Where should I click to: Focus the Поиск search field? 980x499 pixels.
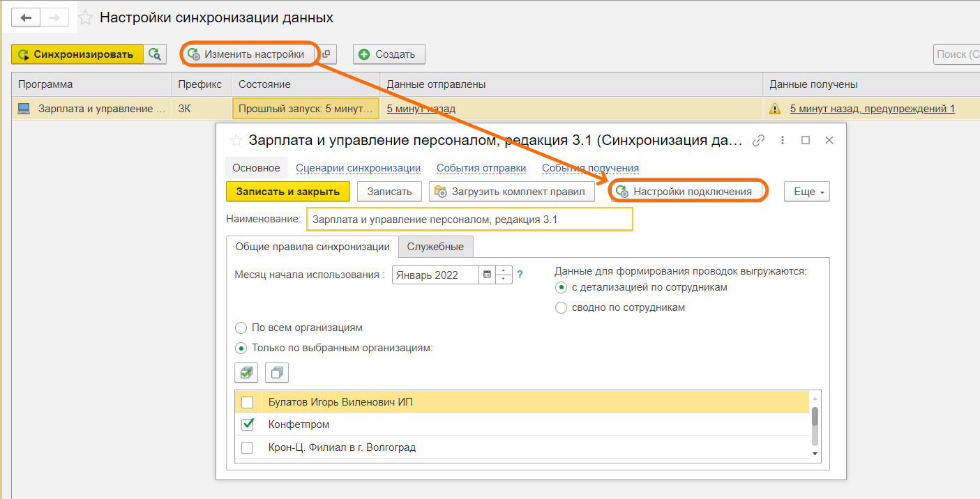956,54
